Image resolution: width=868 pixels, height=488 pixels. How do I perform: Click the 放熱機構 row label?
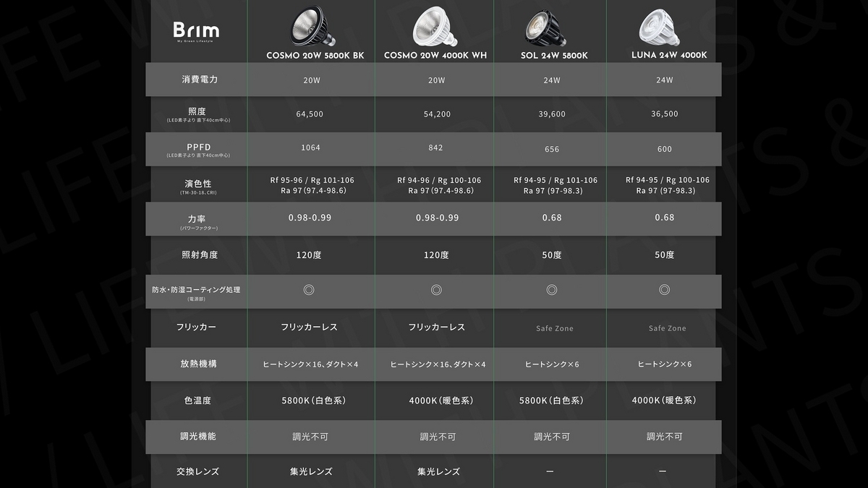click(198, 364)
